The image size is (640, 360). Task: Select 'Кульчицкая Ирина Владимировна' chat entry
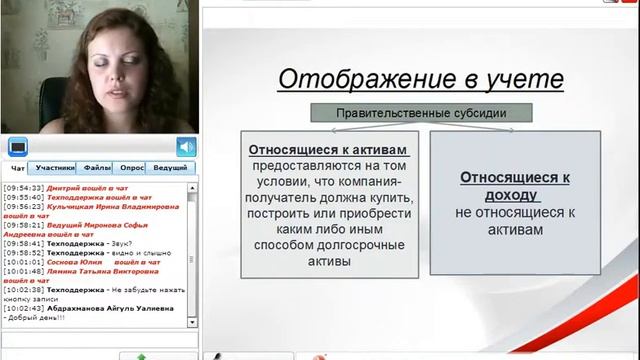point(91,211)
